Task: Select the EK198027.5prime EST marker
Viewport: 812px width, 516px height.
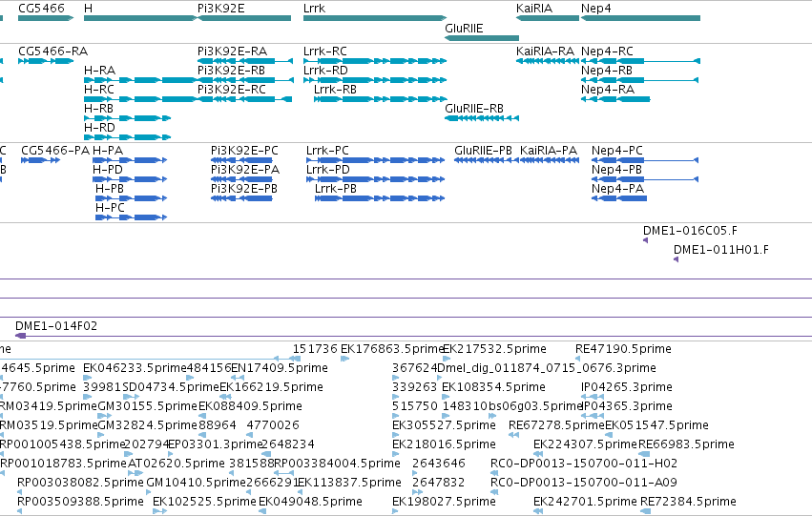Action: click(x=396, y=511)
